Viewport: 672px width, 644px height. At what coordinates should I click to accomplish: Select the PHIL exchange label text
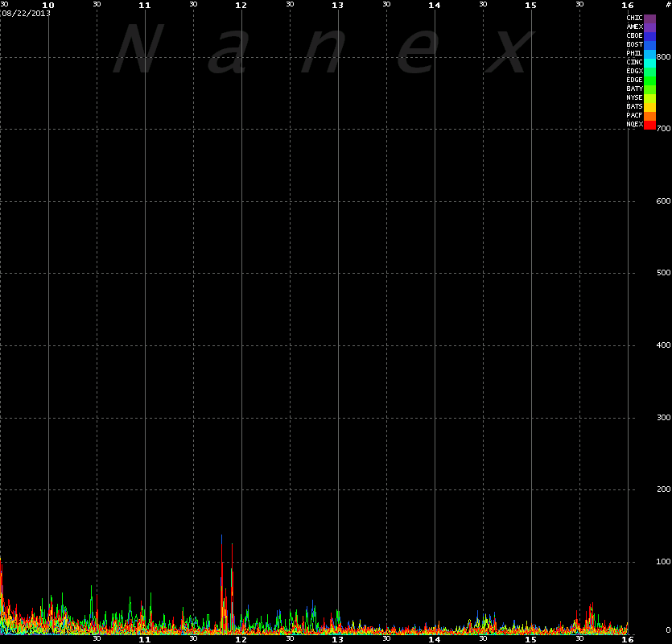tap(634, 53)
